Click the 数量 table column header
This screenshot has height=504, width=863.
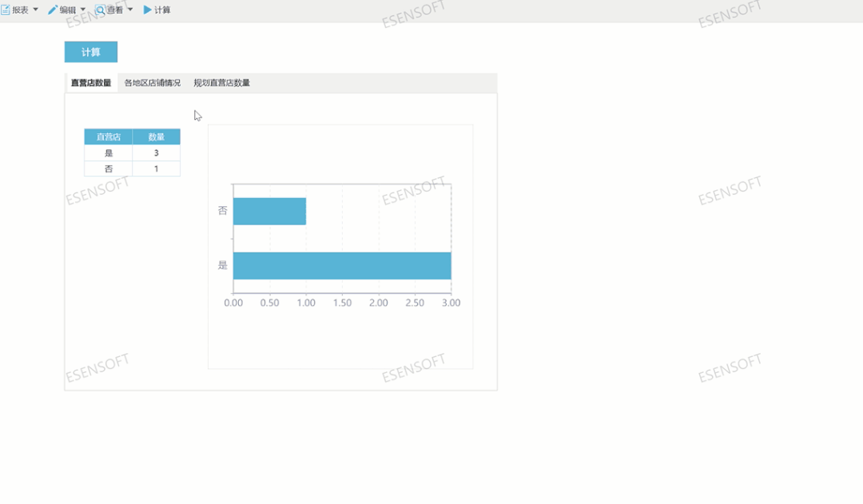point(157,137)
